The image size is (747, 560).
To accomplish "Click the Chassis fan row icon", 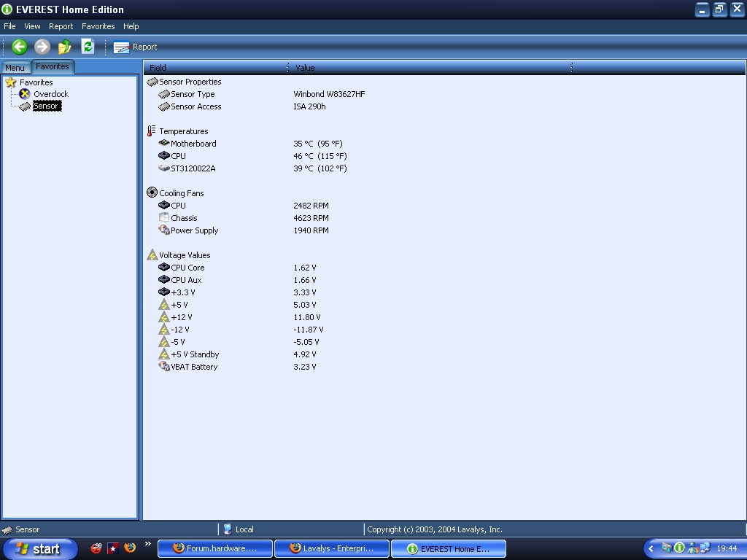I will (164, 217).
